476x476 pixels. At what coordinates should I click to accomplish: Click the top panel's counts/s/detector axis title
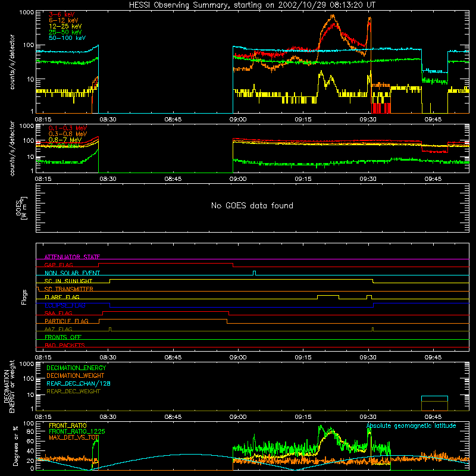pos(12,62)
